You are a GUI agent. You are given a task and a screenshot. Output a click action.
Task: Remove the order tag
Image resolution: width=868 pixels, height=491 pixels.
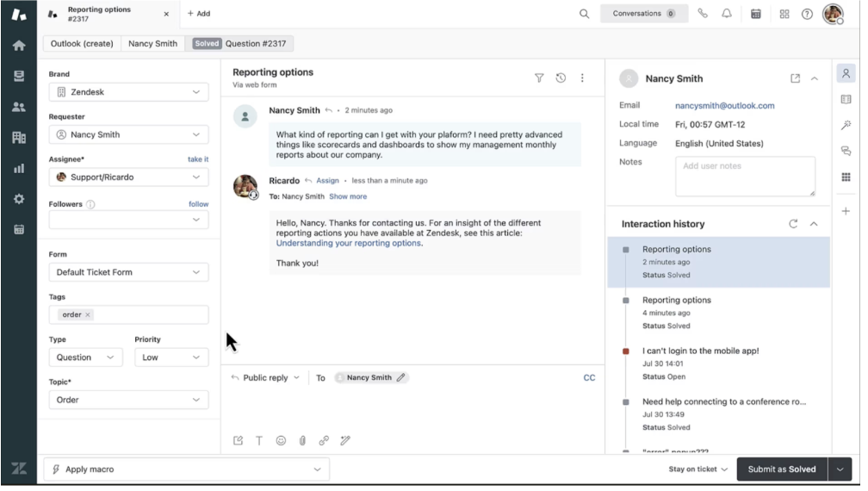click(x=88, y=315)
